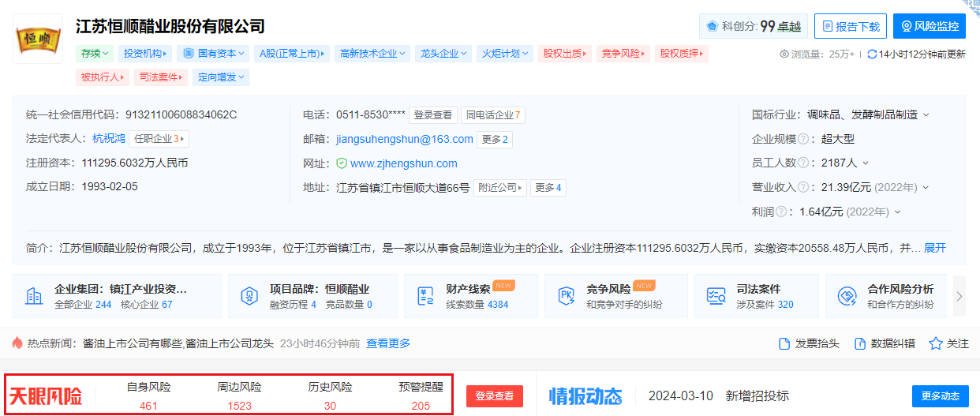Download the report via 报告下载
980x416 pixels.
851,26
